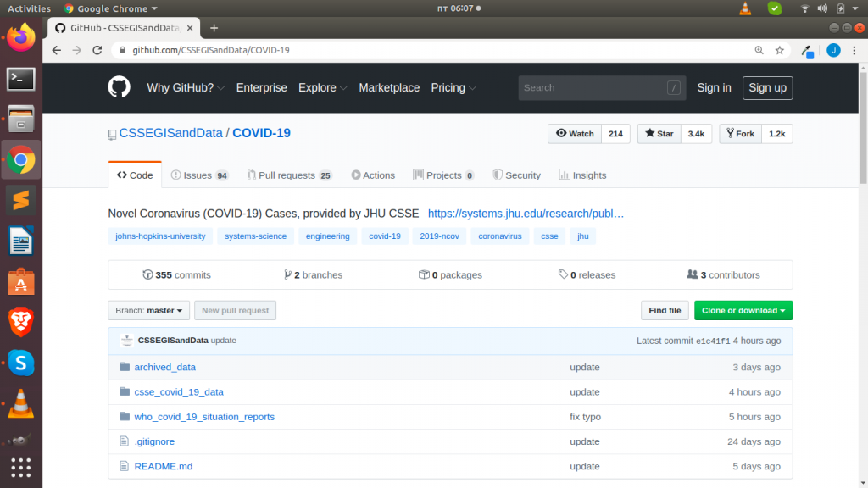Watch the repository

tap(574, 133)
